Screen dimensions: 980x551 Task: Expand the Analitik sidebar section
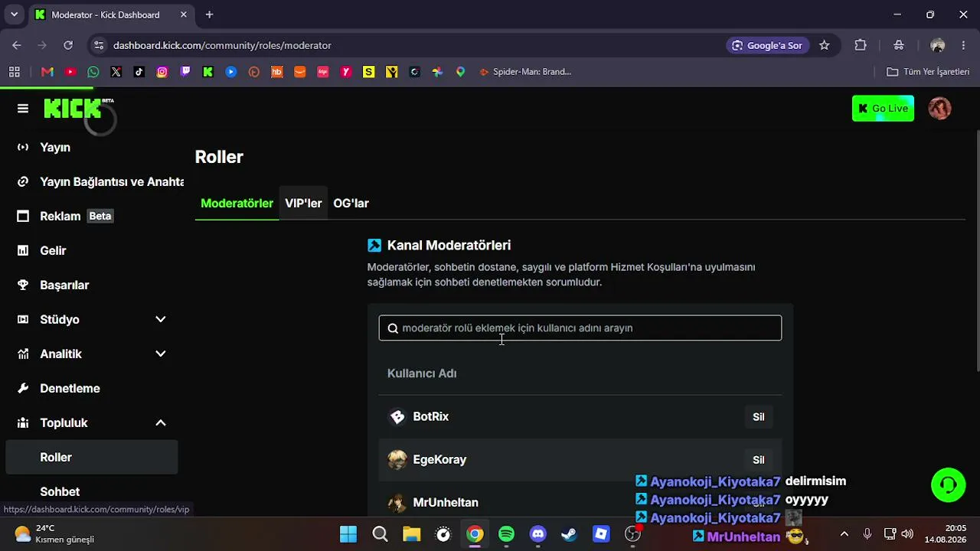pyautogui.click(x=161, y=354)
